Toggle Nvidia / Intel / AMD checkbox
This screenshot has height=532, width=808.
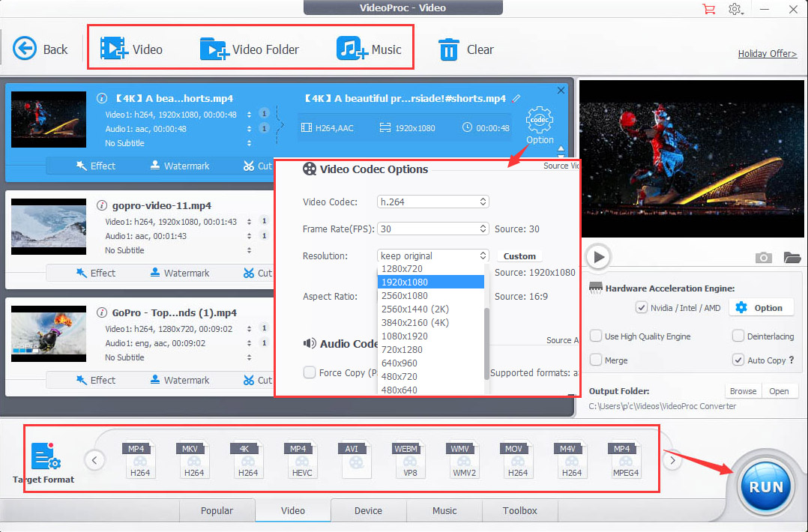(x=641, y=307)
